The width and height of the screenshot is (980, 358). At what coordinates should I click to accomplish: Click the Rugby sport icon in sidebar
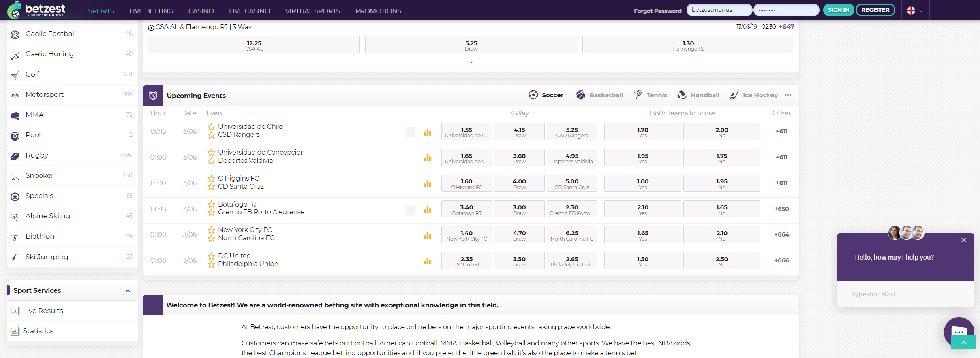(x=15, y=156)
